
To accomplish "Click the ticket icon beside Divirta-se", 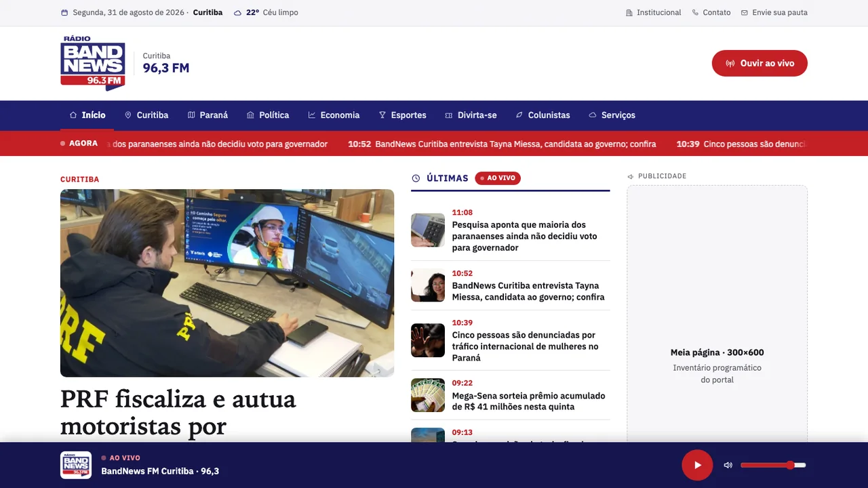I will [x=449, y=115].
